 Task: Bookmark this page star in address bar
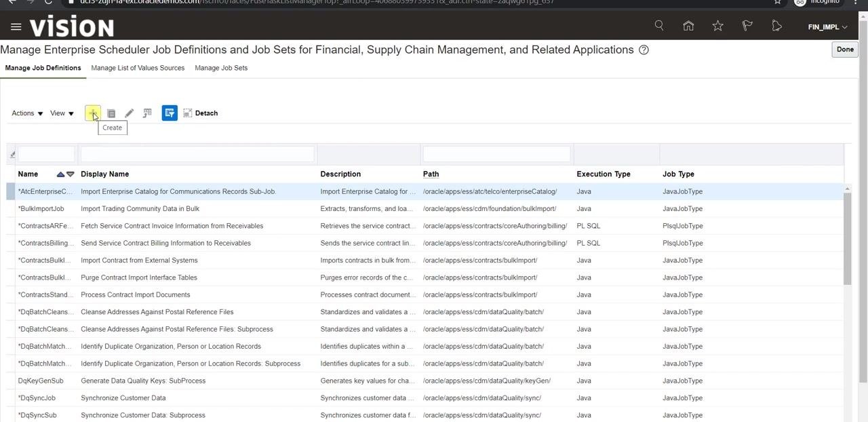[x=777, y=2]
